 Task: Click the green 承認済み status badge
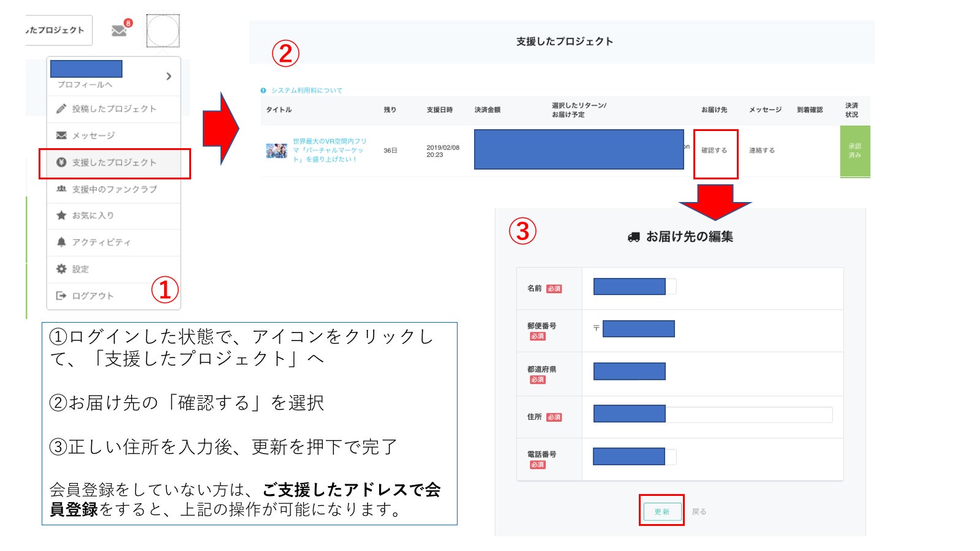click(854, 151)
